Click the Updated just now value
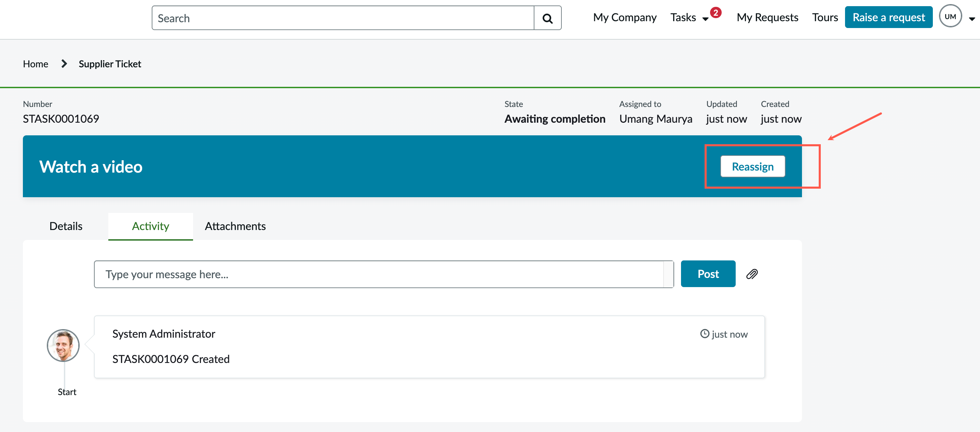The width and height of the screenshot is (980, 432). (x=726, y=119)
